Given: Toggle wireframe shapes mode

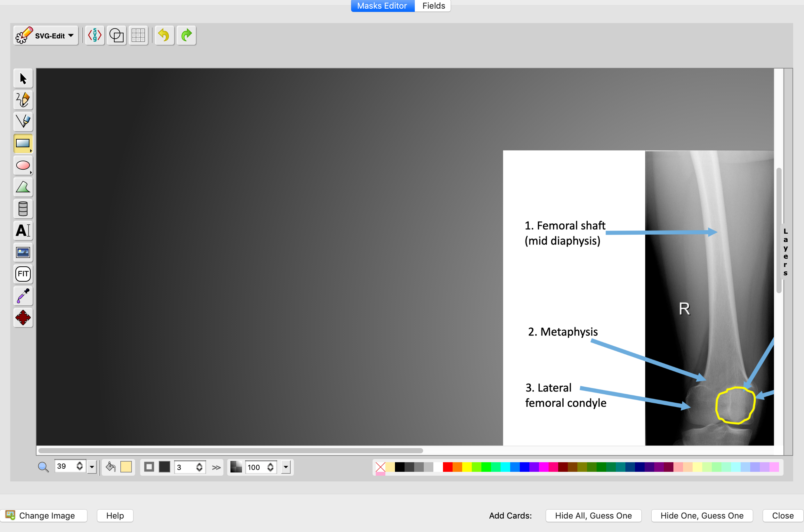Looking at the screenshot, I should click(117, 35).
